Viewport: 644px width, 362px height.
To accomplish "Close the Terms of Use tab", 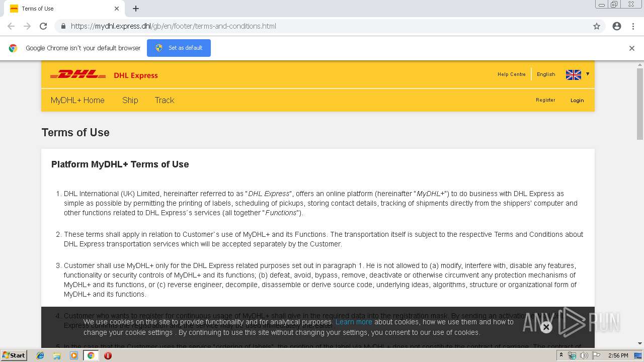I will pos(117,9).
